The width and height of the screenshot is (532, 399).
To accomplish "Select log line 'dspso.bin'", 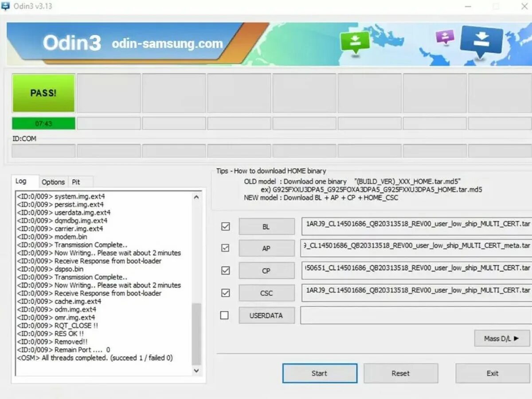I will (50, 269).
